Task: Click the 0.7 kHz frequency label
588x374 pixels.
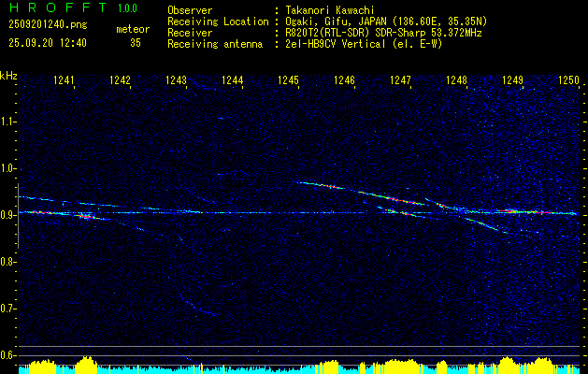Action: 8,309
